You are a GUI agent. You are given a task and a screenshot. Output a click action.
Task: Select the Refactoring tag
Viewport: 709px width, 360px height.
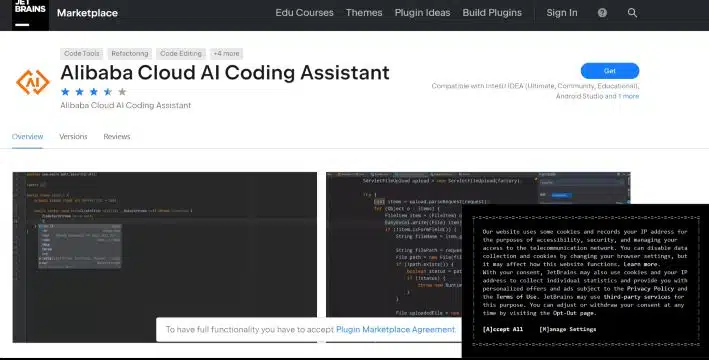pyautogui.click(x=130, y=53)
